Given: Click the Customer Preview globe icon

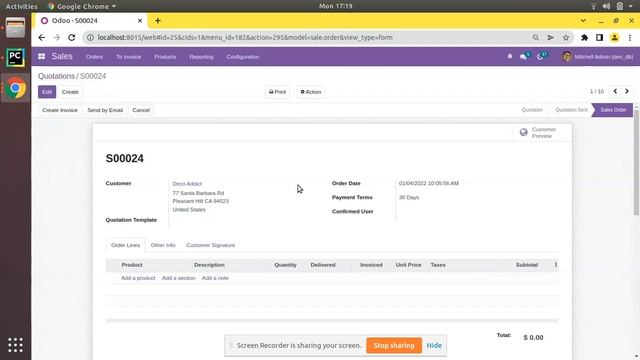Looking at the screenshot, I should [x=524, y=132].
